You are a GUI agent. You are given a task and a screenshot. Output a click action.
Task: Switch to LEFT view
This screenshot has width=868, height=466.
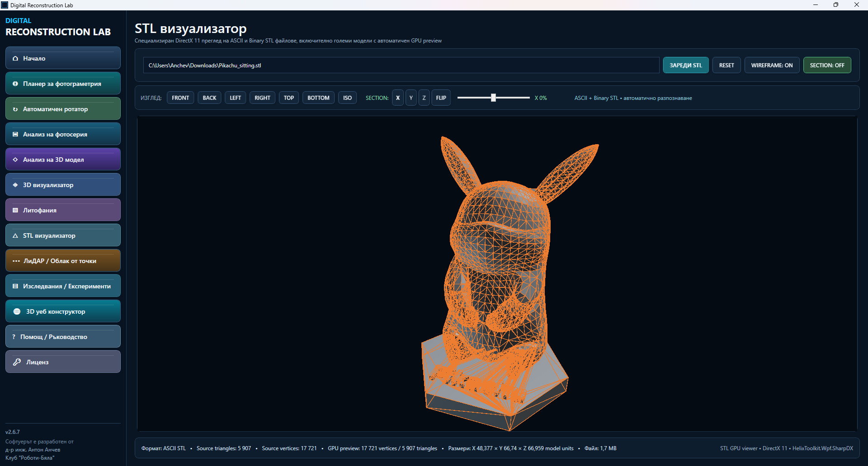click(235, 98)
